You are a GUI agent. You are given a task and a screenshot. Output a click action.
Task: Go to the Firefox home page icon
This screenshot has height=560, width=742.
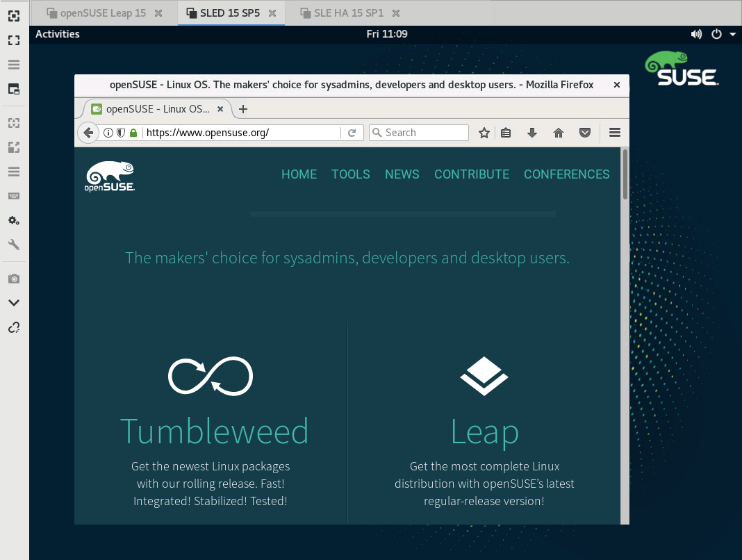(559, 133)
